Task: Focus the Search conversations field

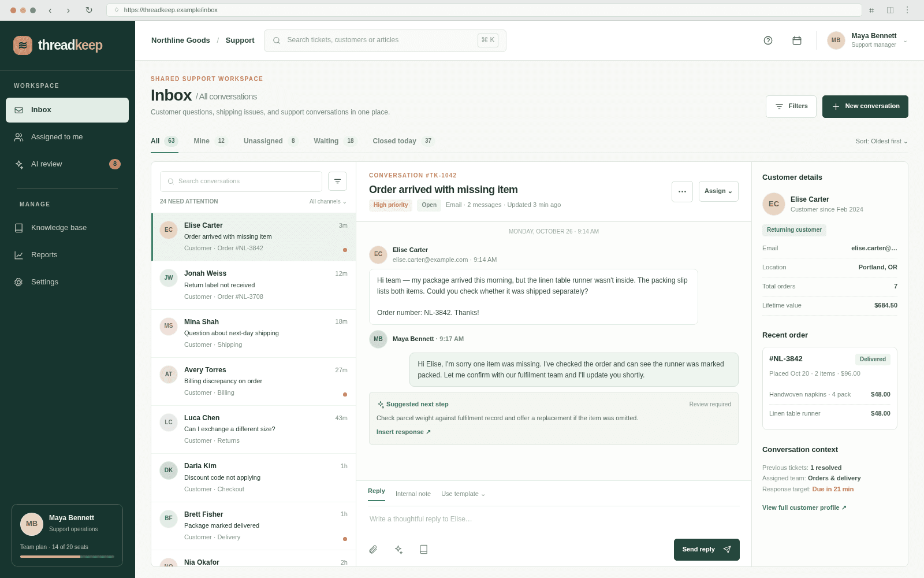Action: tap(241, 181)
